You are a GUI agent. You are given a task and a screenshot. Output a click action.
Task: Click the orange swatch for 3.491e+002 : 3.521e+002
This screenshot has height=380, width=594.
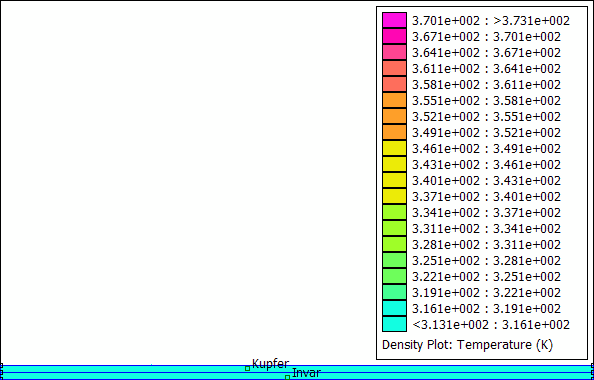point(394,132)
